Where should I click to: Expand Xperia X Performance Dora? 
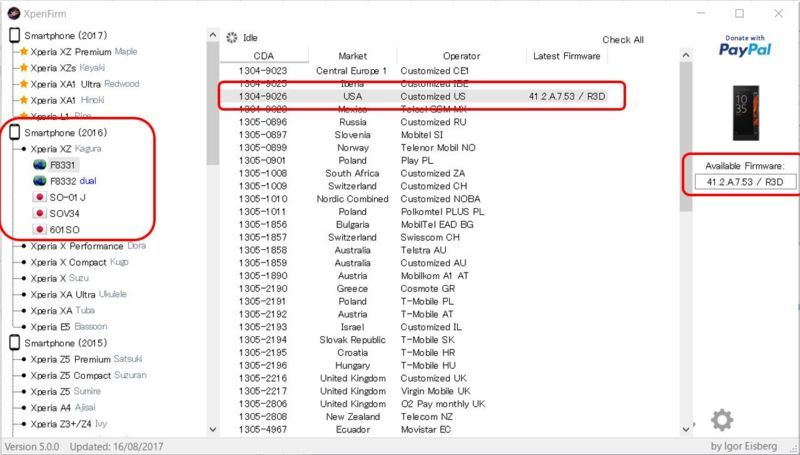23,246
